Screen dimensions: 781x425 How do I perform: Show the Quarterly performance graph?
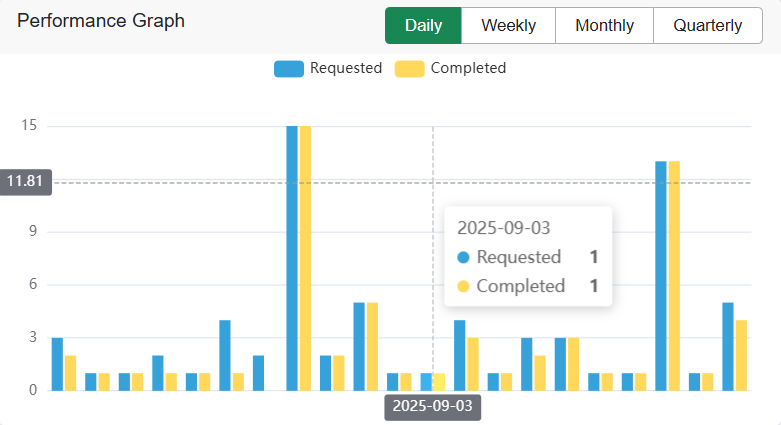[x=708, y=25]
